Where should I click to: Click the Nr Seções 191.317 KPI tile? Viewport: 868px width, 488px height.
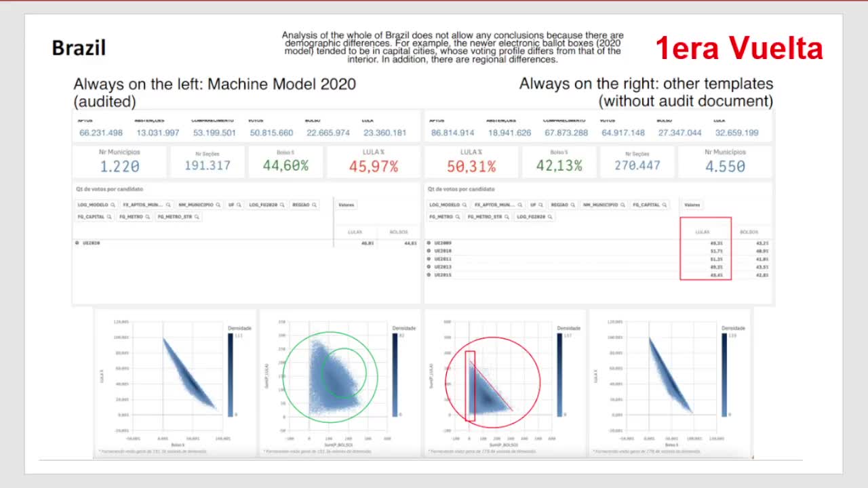208,162
